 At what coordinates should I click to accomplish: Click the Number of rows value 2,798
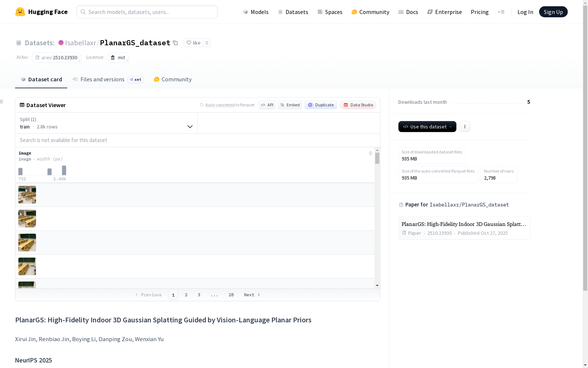pos(490,178)
